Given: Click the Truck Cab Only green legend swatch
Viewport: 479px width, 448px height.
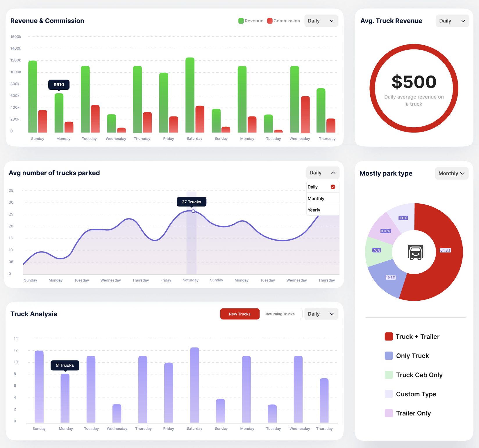Looking at the screenshot, I should point(389,375).
